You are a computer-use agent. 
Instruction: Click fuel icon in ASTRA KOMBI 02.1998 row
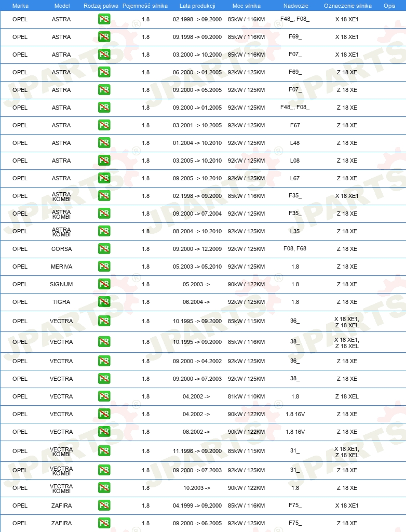pos(104,196)
